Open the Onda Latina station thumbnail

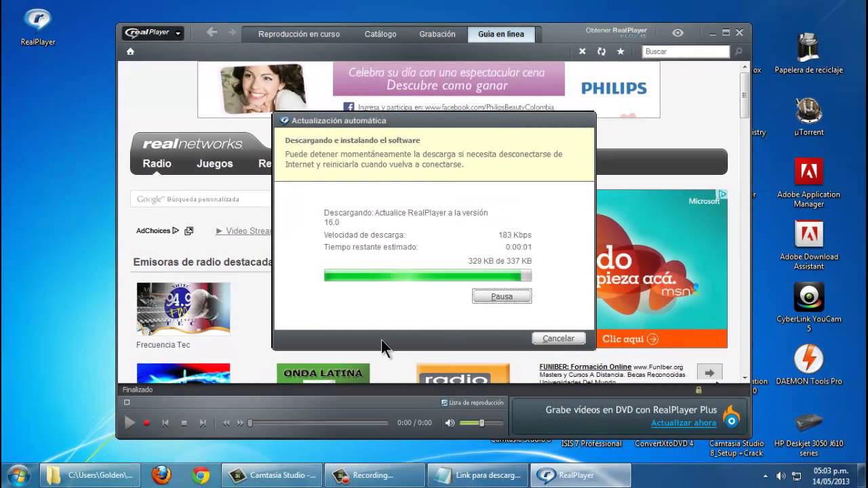pos(323,373)
